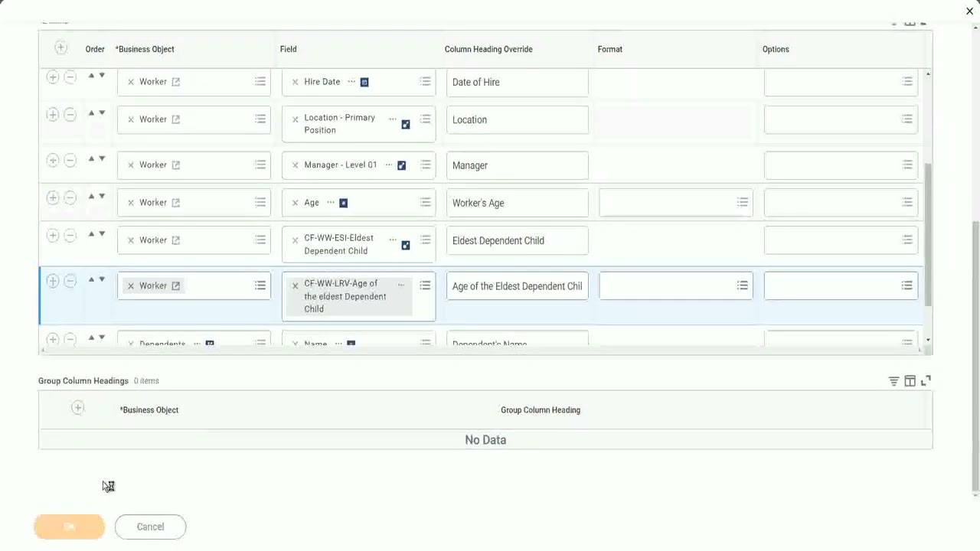The width and height of the screenshot is (980, 551).
Task: Add a row at Location - Primary Position row
Action: [x=52, y=115]
